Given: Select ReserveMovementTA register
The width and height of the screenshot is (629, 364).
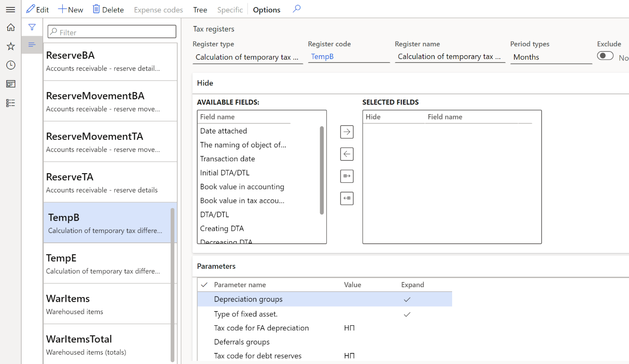Looking at the screenshot, I should click(x=110, y=141).
